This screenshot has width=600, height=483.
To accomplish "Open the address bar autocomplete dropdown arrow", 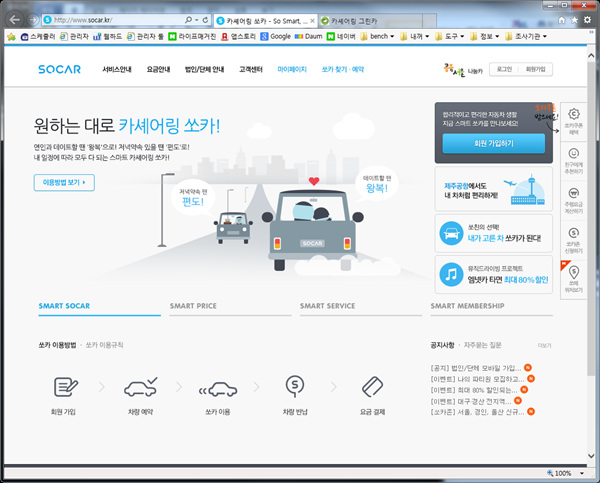I will pyautogui.click(x=197, y=20).
